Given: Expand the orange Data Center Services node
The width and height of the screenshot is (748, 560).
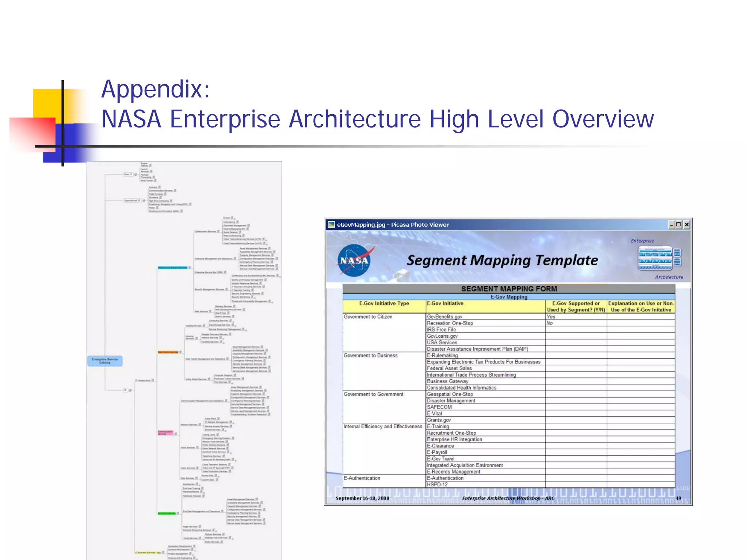Looking at the screenshot, I should point(168,352).
